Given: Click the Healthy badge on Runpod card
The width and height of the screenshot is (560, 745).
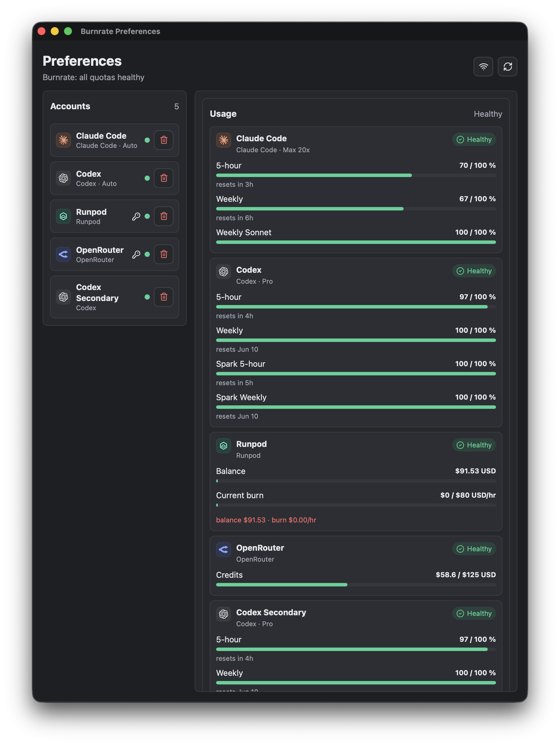Looking at the screenshot, I should 474,445.
